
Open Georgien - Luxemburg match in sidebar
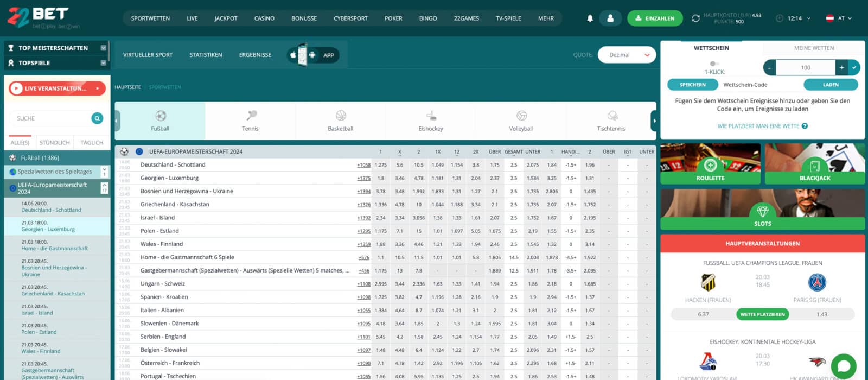[x=56, y=226]
